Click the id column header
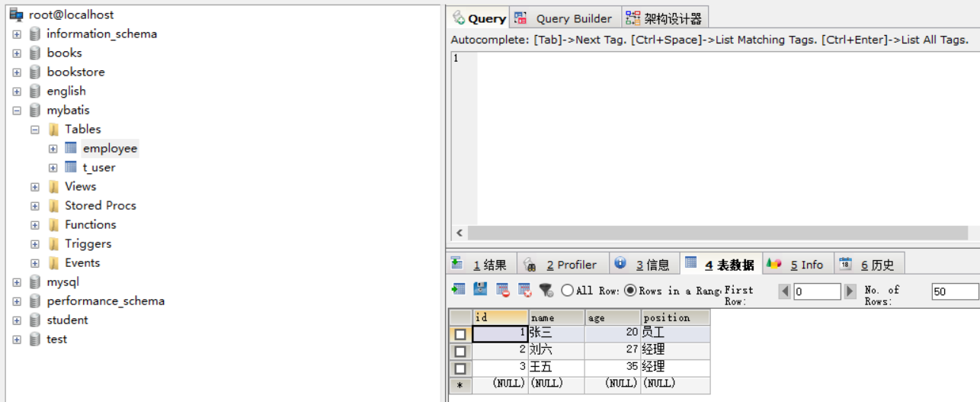 coord(500,317)
